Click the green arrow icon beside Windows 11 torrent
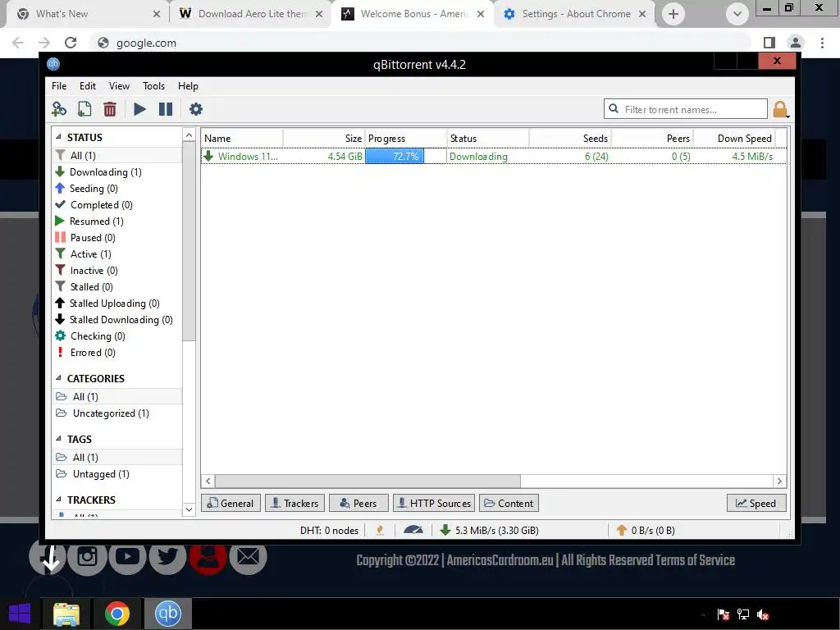Image resolution: width=840 pixels, height=630 pixels. tap(208, 156)
